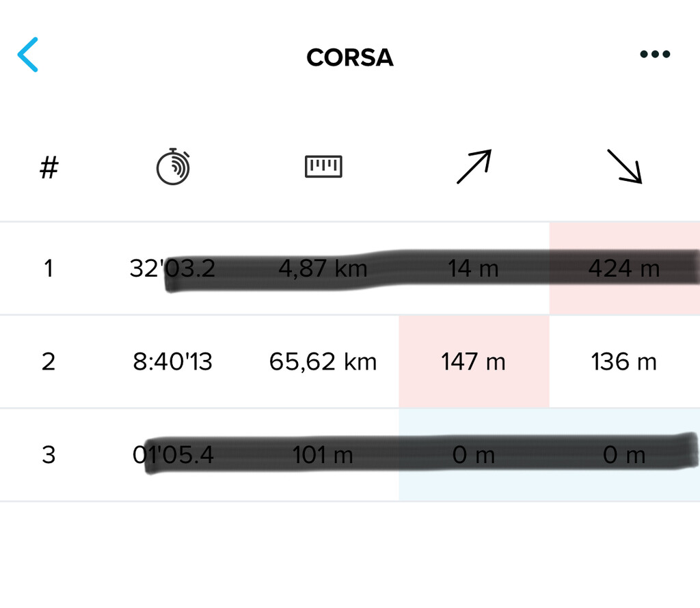Tap lap 2 distance 65,62 km

(x=323, y=361)
